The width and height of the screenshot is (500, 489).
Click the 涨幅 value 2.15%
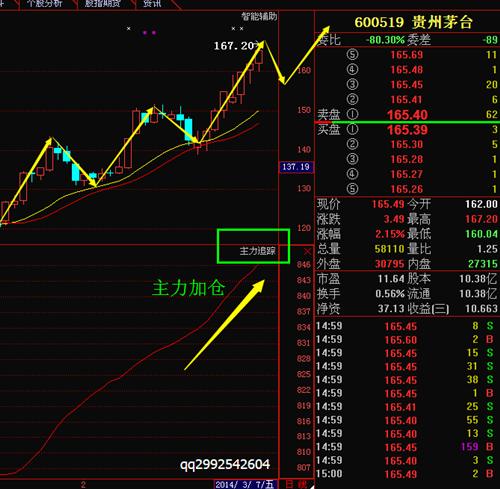(x=390, y=234)
